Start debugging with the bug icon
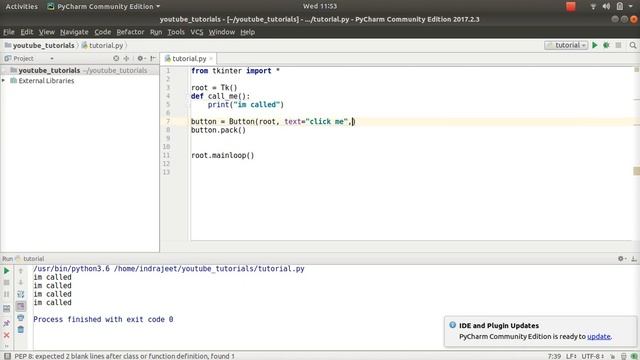Image resolution: width=640 pixels, height=360 pixels. (x=607, y=45)
